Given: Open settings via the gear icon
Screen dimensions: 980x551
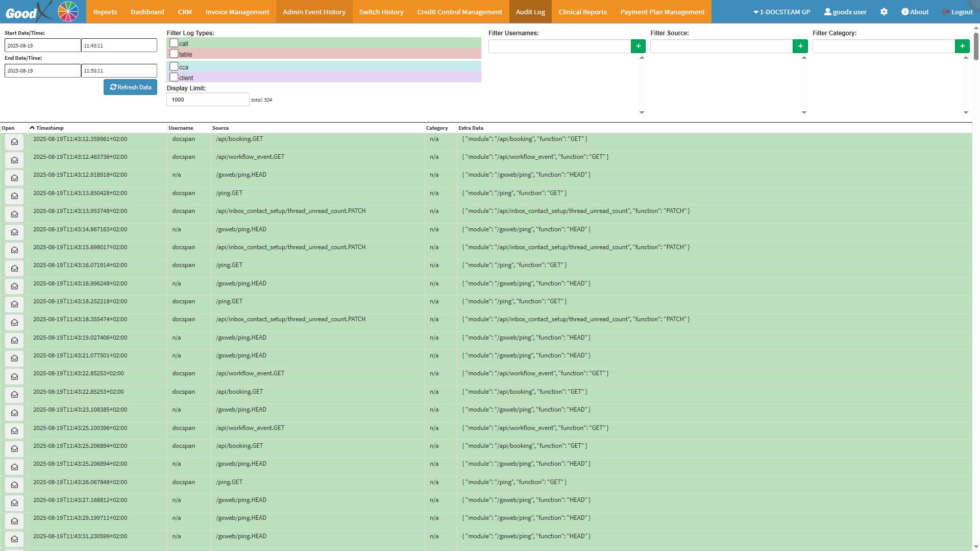Looking at the screenshot, I should (x=884, y=12).
